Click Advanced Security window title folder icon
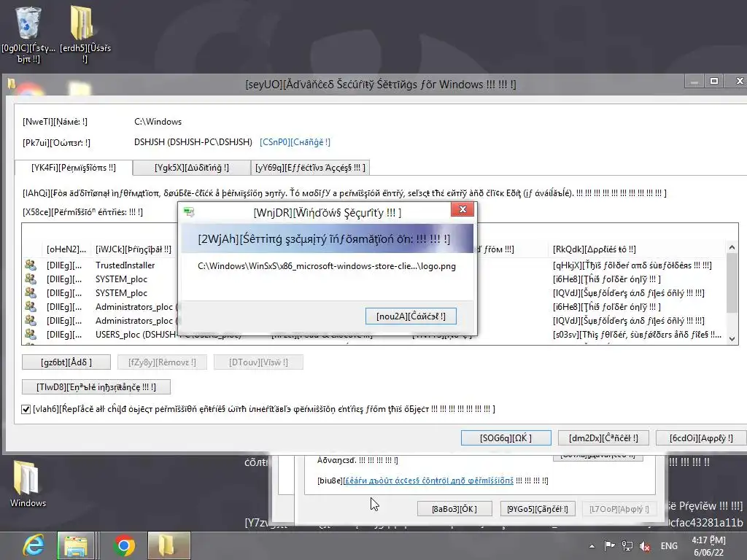Screen dimensions: 747x560 click(12, 85)
